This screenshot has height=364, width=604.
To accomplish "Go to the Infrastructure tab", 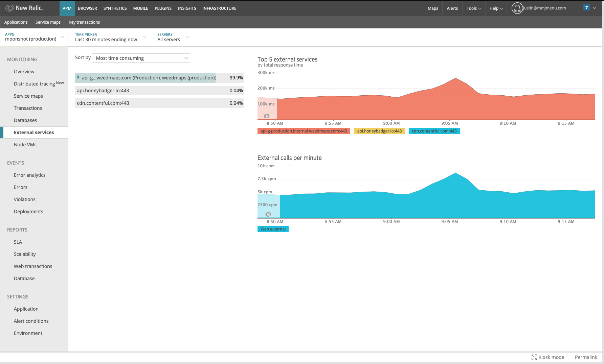I will [219, 8].
